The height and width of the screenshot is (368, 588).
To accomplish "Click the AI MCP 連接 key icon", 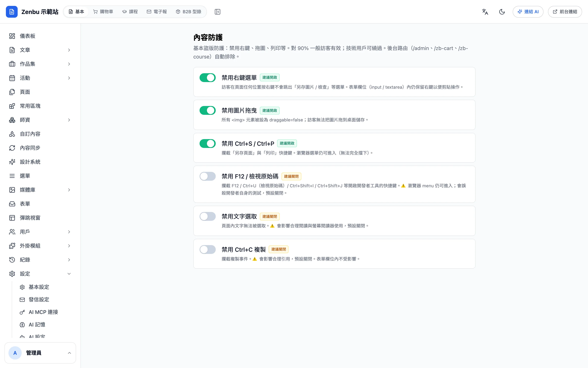I will (22, 312).
